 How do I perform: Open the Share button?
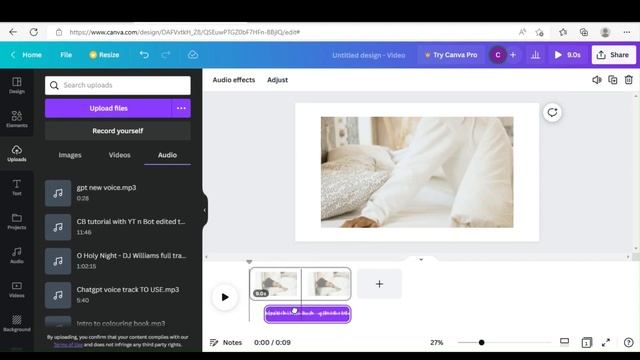coord(613,55)
